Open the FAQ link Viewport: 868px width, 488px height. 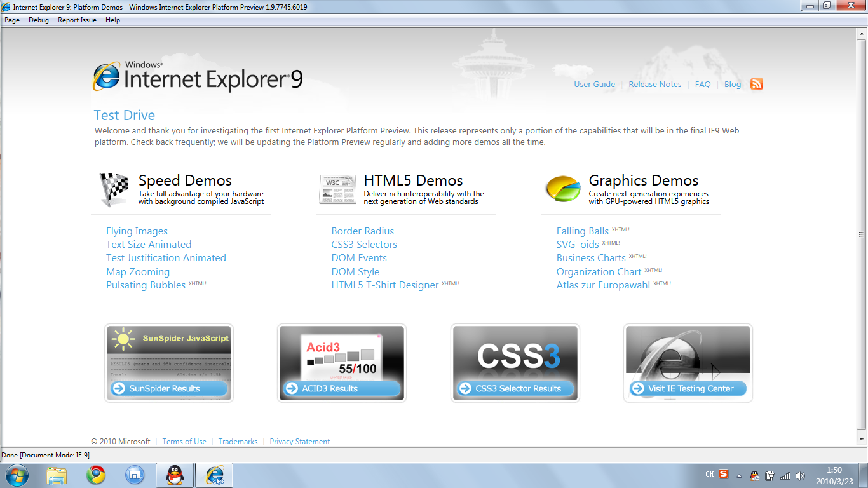(x=703, y=84)
